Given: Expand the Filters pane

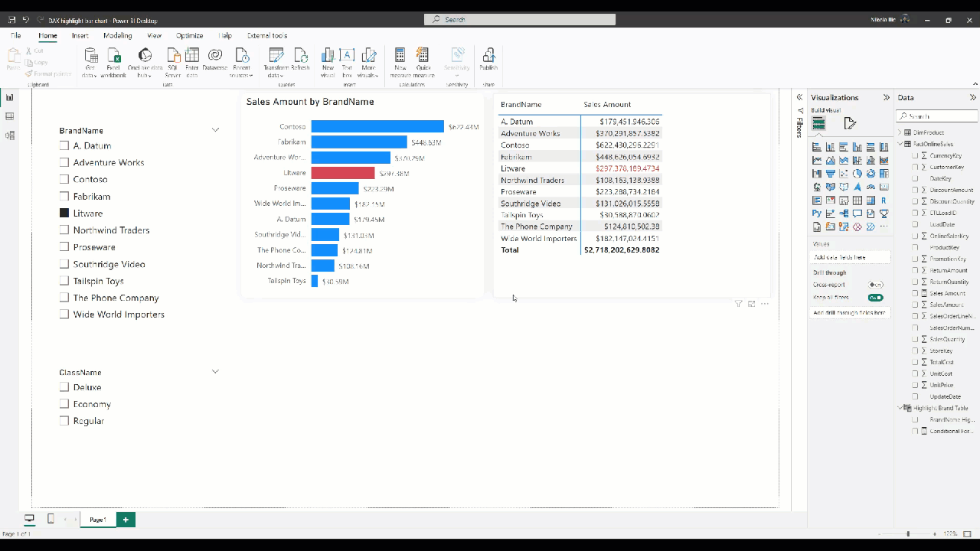Looking at the screenshot, I should [x=799, y=97].
